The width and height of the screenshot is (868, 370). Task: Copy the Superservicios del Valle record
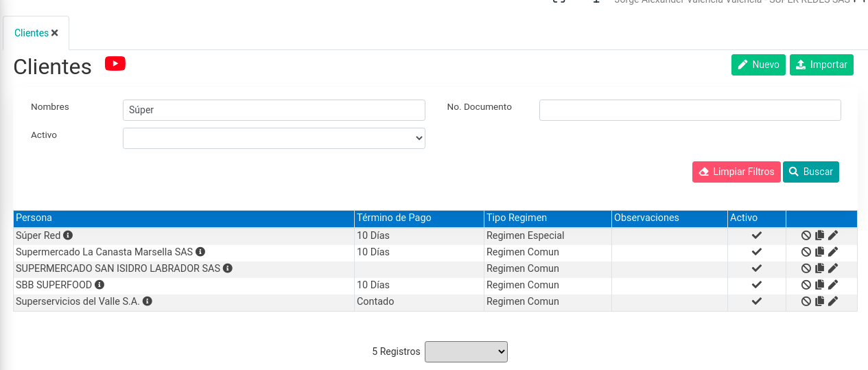[x=819, y=301]
